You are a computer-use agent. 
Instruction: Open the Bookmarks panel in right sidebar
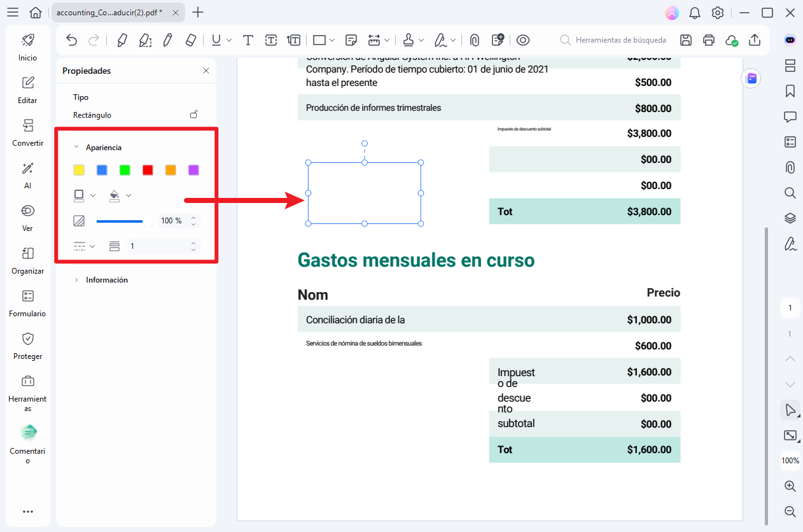pyautogui.click(x=790, y=91)
